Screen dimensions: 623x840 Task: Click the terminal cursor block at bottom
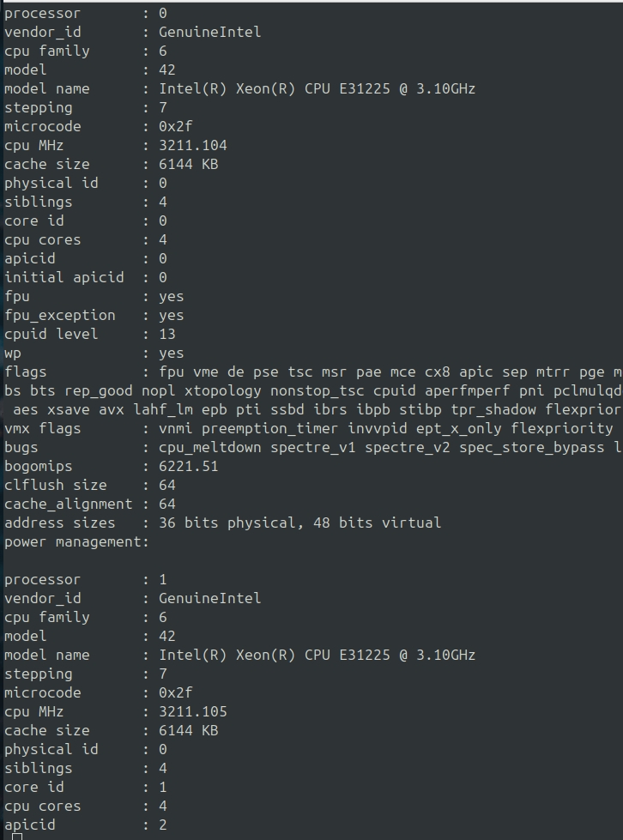(x=17, y=837)
